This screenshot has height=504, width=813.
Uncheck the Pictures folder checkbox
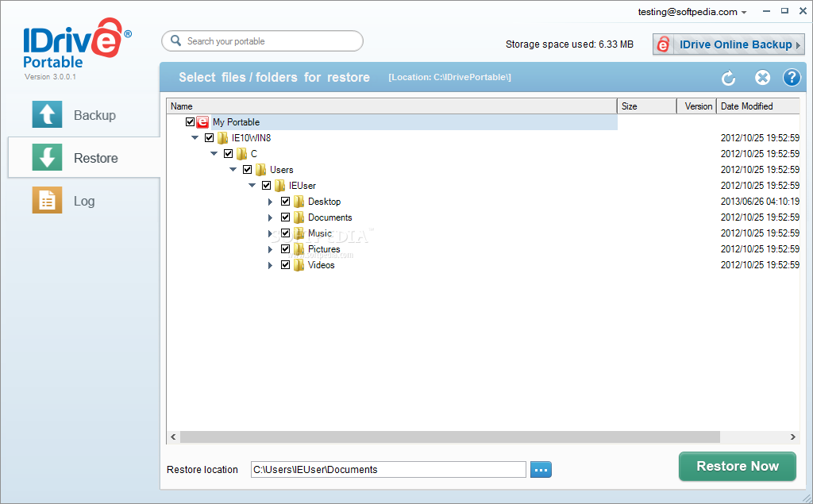285,249
